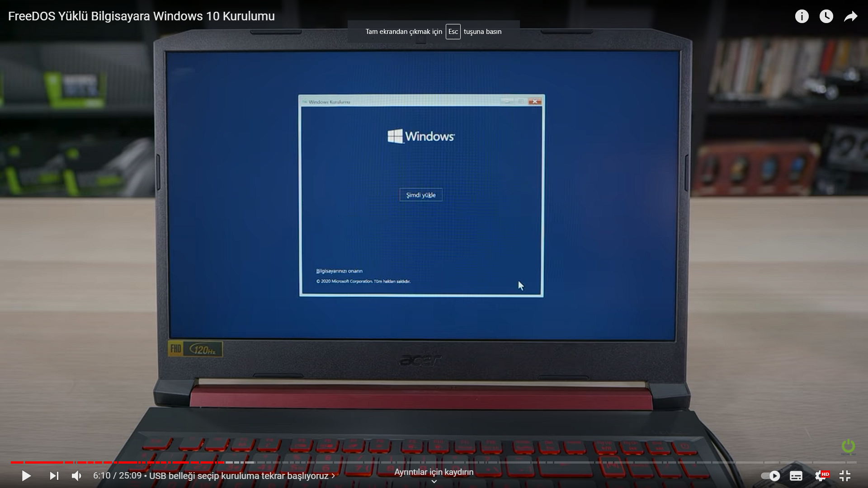Image resolution: width=868 pixels, height=488 pixels.
Task: Add video to Watch Later clock icon
Action: click(x=826, y=17)
